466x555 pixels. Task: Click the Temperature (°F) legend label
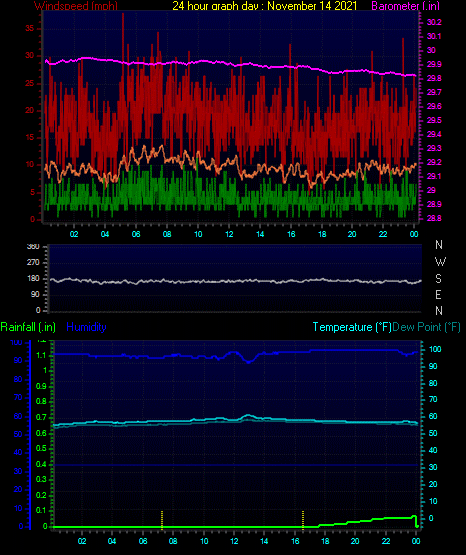(x=352, y=327)
